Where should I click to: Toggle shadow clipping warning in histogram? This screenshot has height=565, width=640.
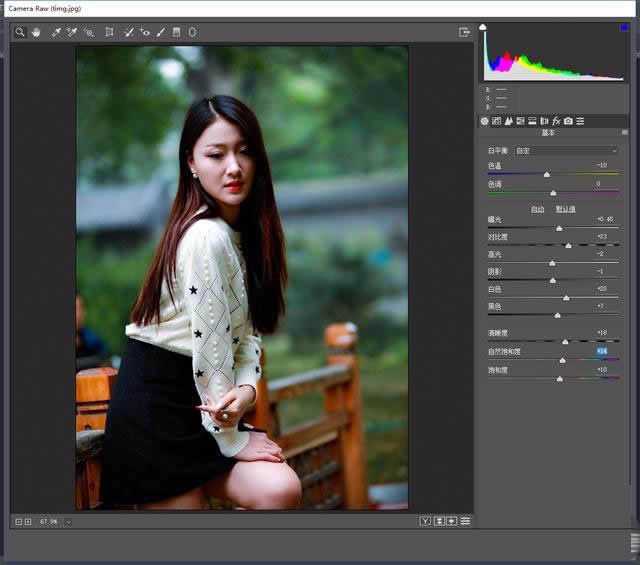(484, 27)
